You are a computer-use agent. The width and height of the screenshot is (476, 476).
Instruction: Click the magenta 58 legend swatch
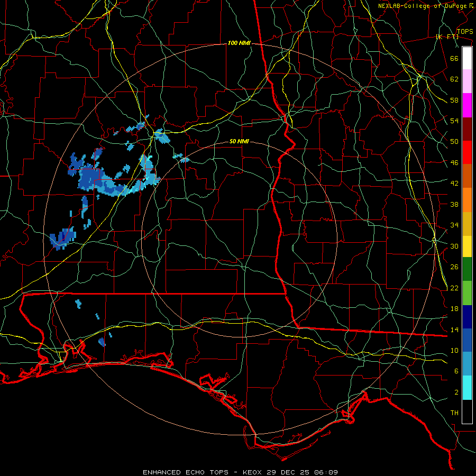467,105
